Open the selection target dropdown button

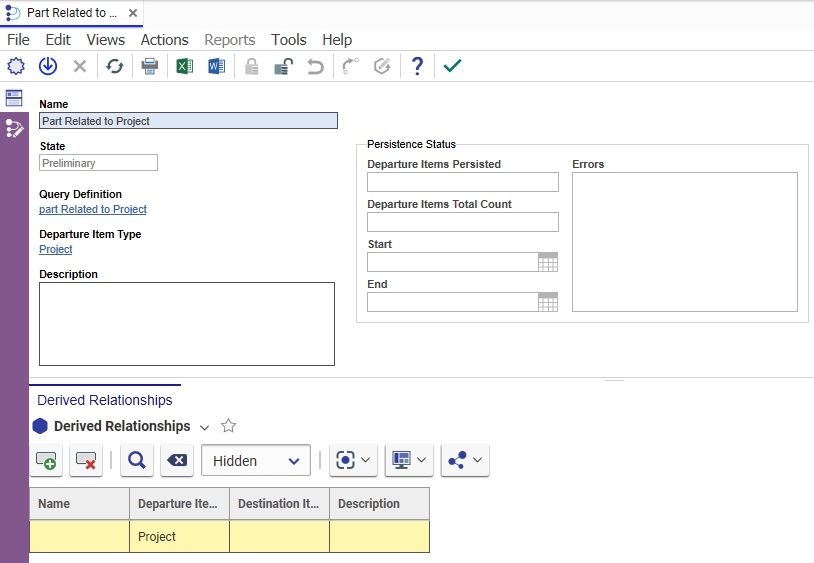[x=353, y=460]
